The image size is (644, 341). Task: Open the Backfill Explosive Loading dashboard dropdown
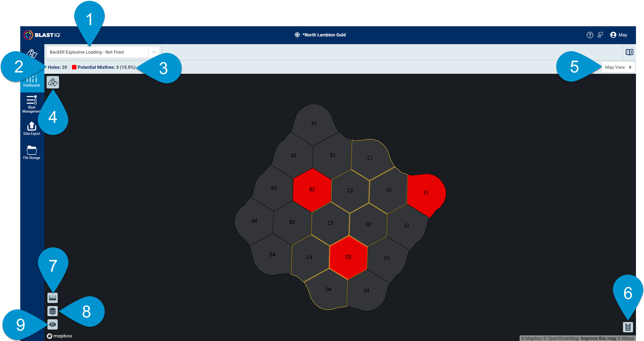pyautogui.click(x=103, y=52)
